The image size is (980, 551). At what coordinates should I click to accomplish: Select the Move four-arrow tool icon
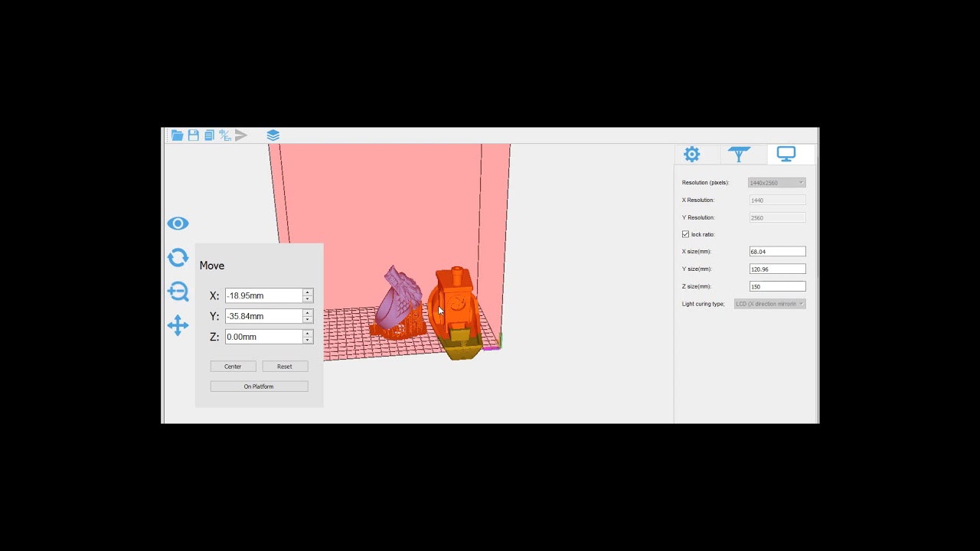pyautogui.click(x=178, y=325)
